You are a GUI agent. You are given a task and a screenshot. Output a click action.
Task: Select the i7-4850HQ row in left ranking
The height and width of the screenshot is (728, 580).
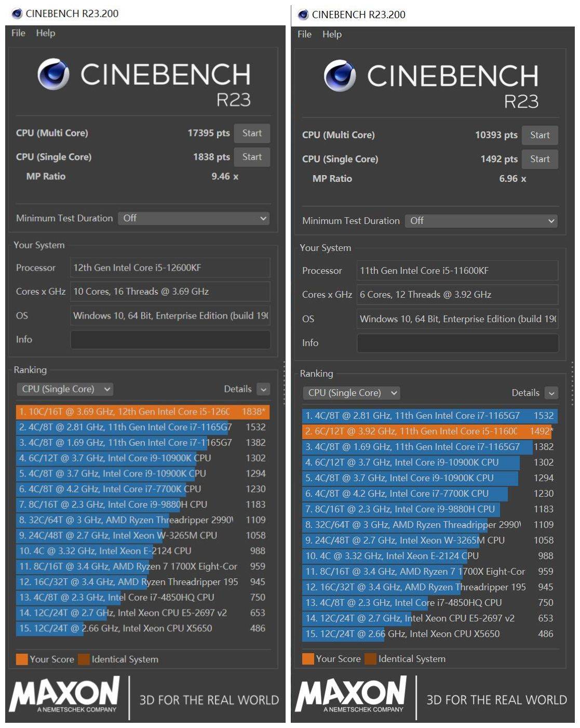coord(143,598)
